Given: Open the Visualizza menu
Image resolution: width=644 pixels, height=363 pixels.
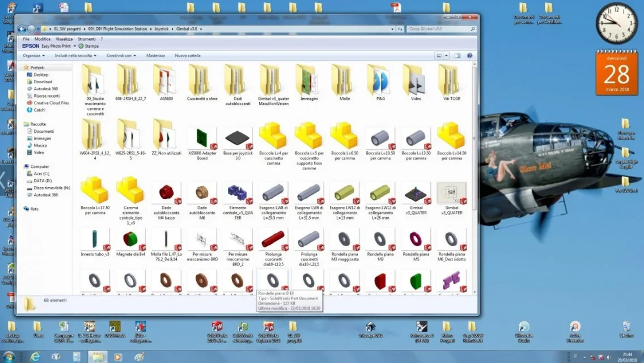Looking at the screenshot, I should 64,39.
